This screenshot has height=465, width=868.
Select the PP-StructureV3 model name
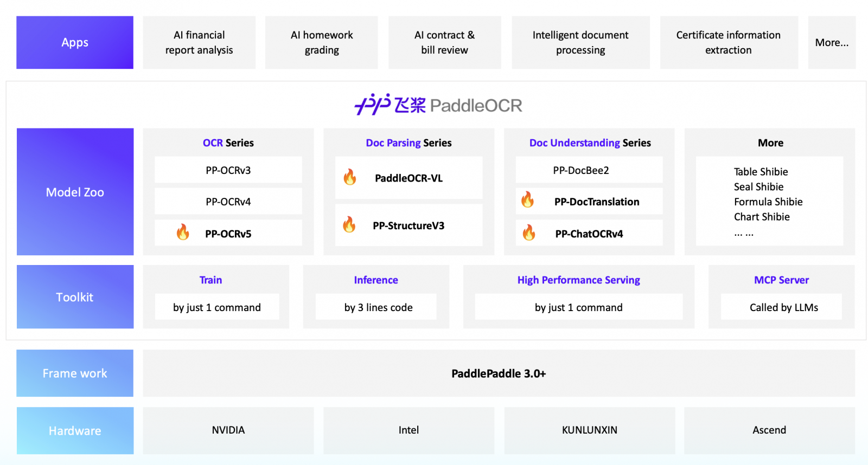409,226
